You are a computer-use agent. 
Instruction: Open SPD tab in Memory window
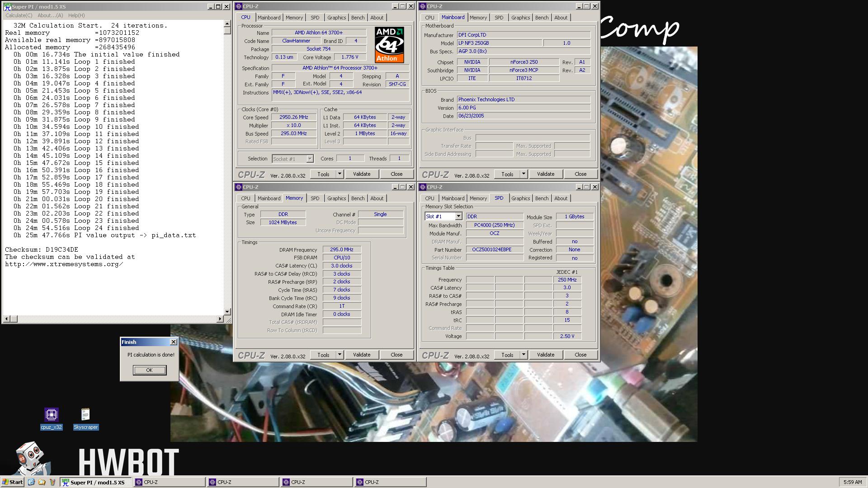(315, 198)
